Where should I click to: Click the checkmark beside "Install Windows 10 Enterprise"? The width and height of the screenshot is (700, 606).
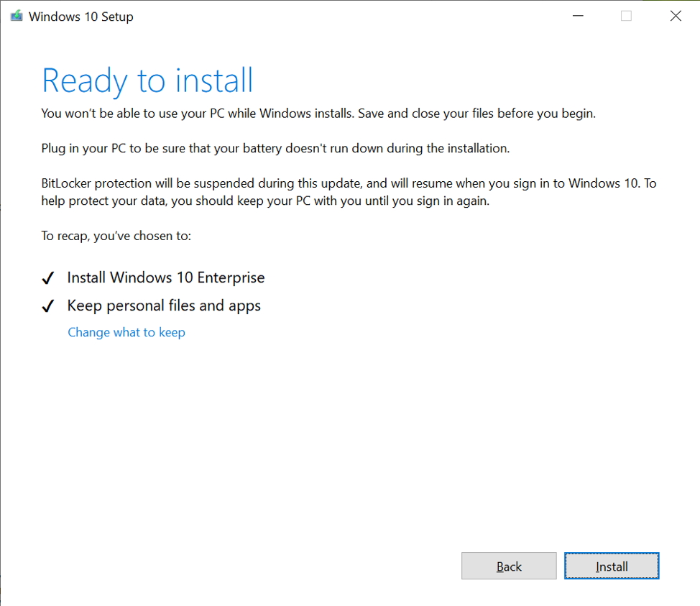coord(48,277)
